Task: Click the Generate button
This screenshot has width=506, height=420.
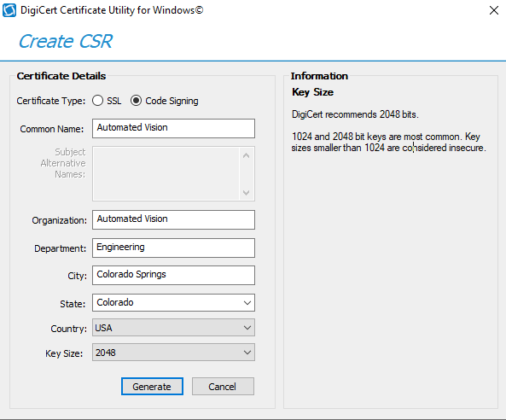Action: [152, 387]
